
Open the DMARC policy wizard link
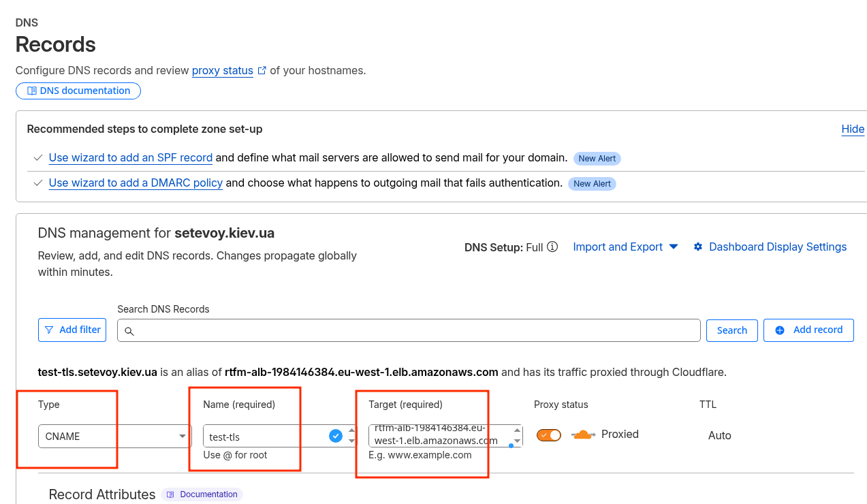click(x=136, y=183)
